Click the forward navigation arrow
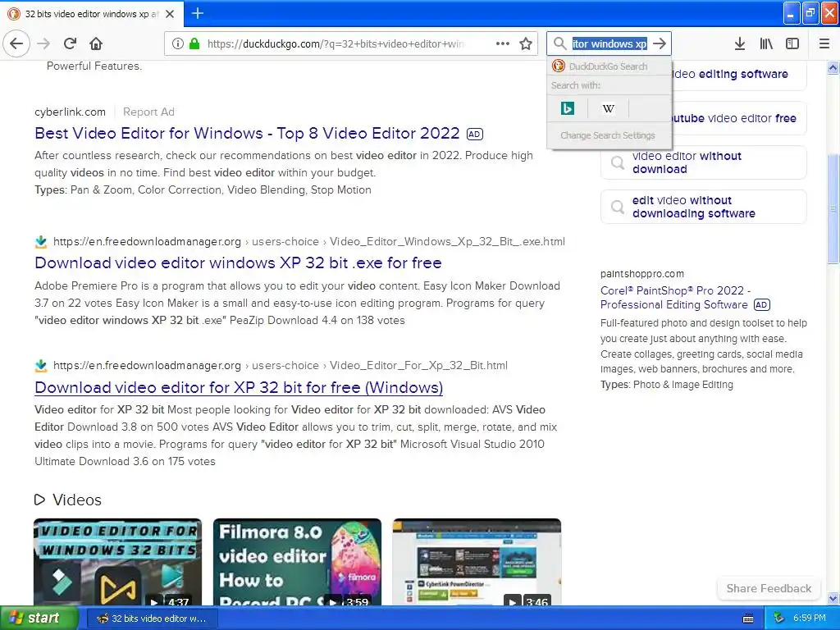840x630 pixels. (43, 43)
